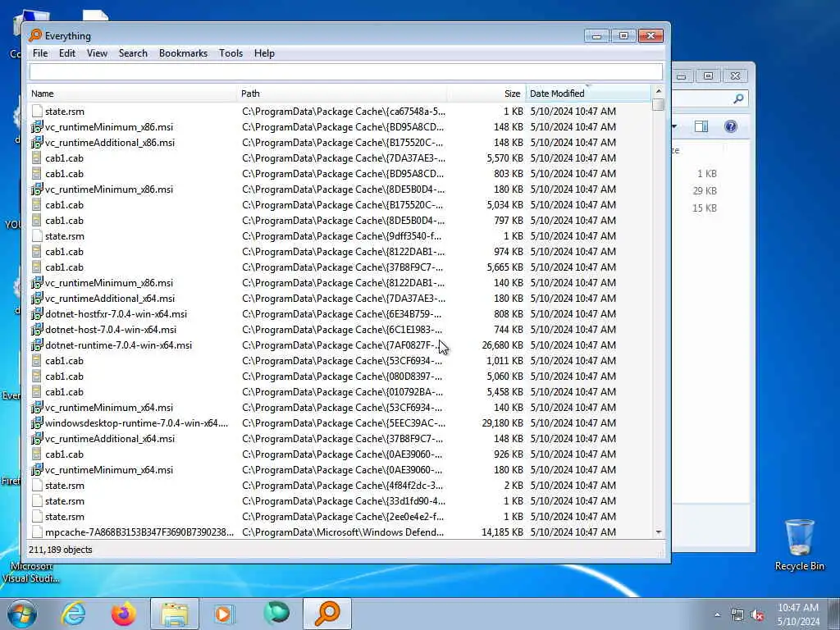840x630 pixels.
Task: Select cab icon in the 974 KB row
Action: tap(37, 251)
